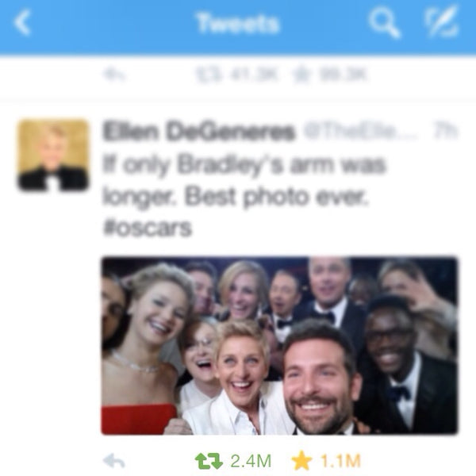Open the @TheEllen handle link
The image size is (476, 476).
361,131
